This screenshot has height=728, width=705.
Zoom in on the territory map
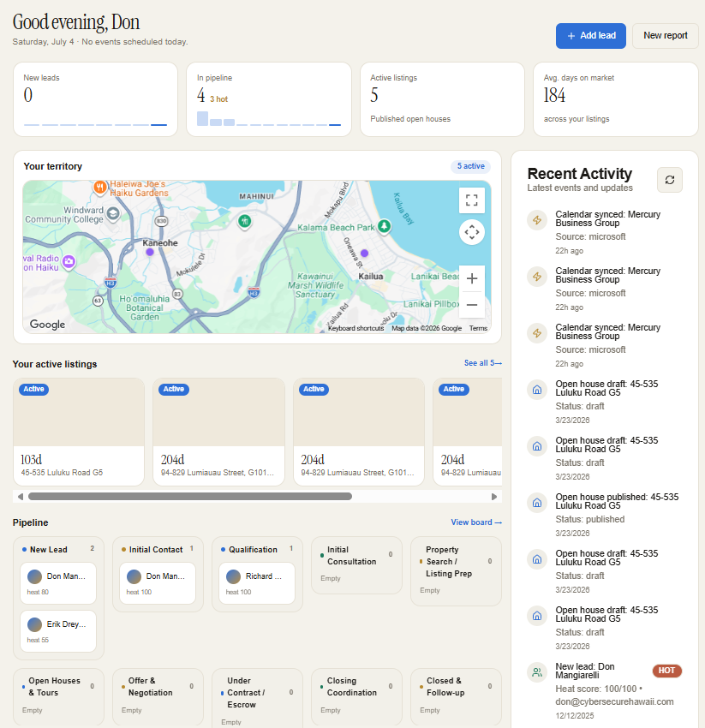click(x=471, y=278)
